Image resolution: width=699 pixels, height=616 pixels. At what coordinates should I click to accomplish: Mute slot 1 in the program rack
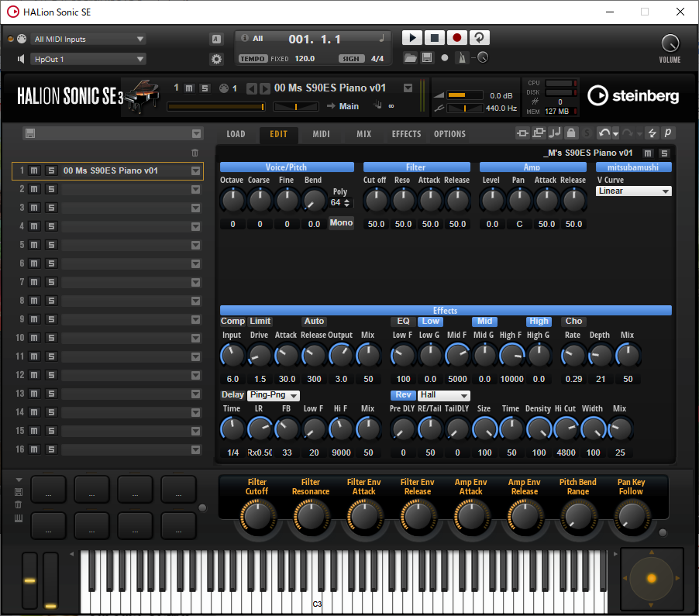pos(34,170)
